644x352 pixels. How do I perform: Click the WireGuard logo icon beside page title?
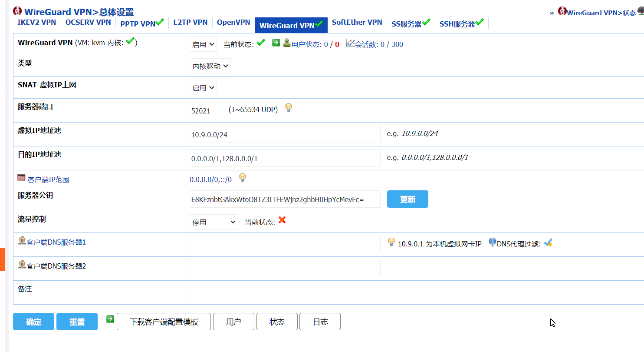[x=18, y=11]
